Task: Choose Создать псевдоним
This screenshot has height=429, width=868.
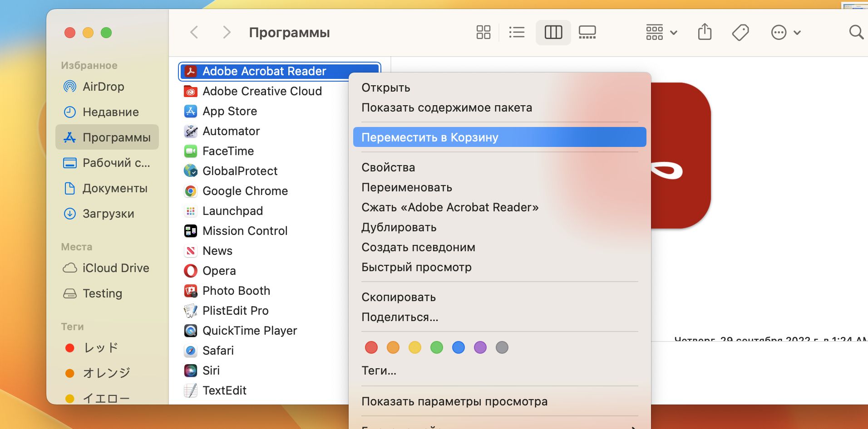Action: click(x=499, y=247)
